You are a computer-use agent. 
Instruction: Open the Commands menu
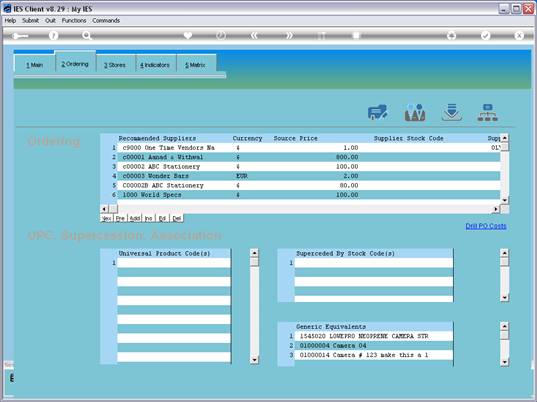[106, 21]
